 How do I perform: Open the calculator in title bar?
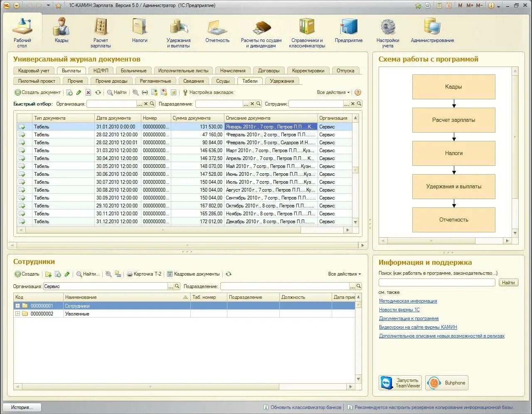[439, 5]
